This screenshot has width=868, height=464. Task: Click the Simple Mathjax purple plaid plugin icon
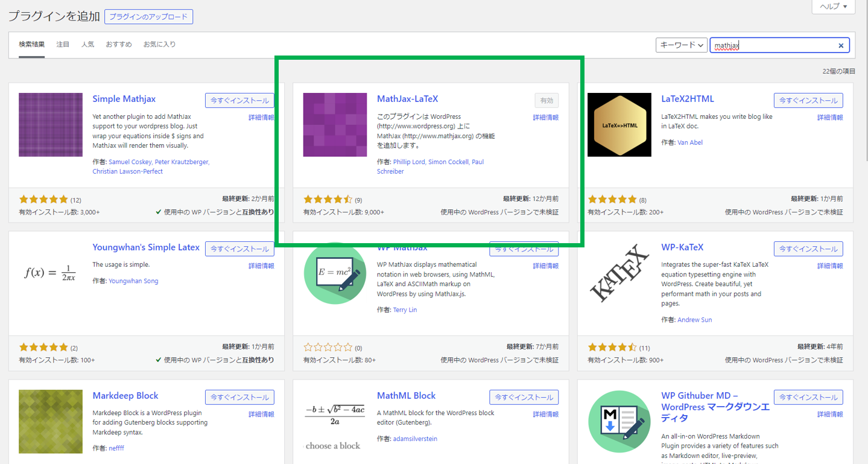(50, 125)
